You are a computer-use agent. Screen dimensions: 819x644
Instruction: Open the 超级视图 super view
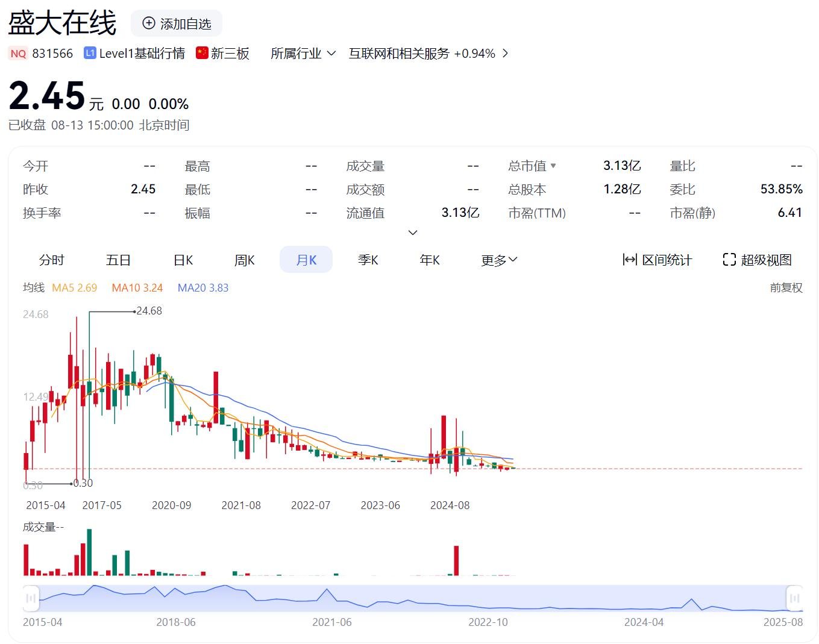click(x=758, y=260)
